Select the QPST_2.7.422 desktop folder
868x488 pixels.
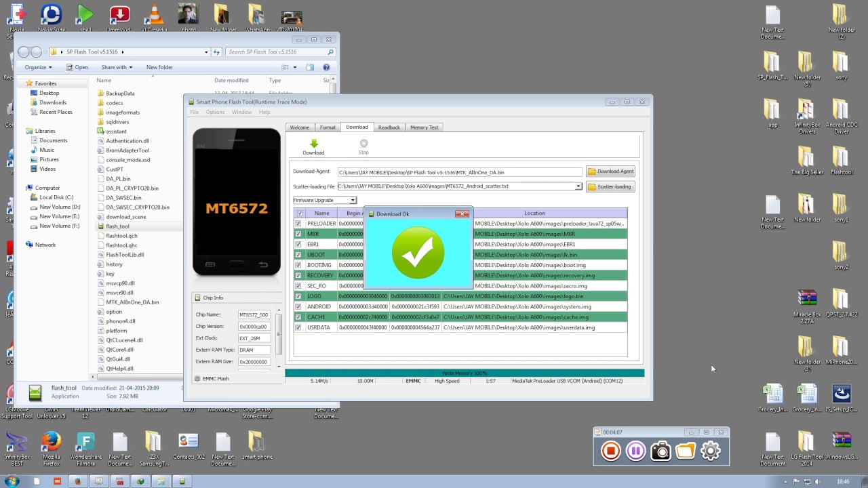pyautogui.click(x=841, y=302)
